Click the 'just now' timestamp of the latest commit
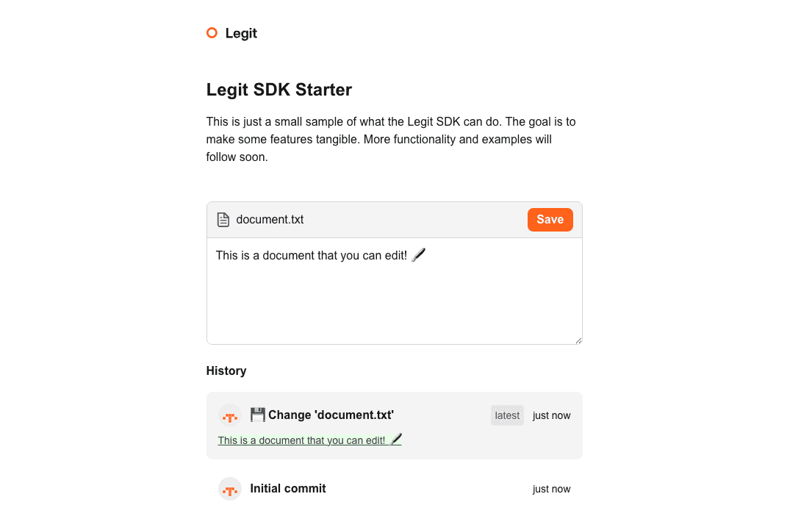 pyautogui.click(x=551, y=415)
